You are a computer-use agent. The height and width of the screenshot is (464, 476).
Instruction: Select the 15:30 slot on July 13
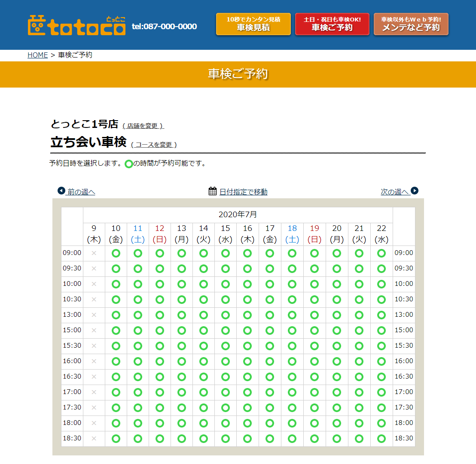point(182,346)
